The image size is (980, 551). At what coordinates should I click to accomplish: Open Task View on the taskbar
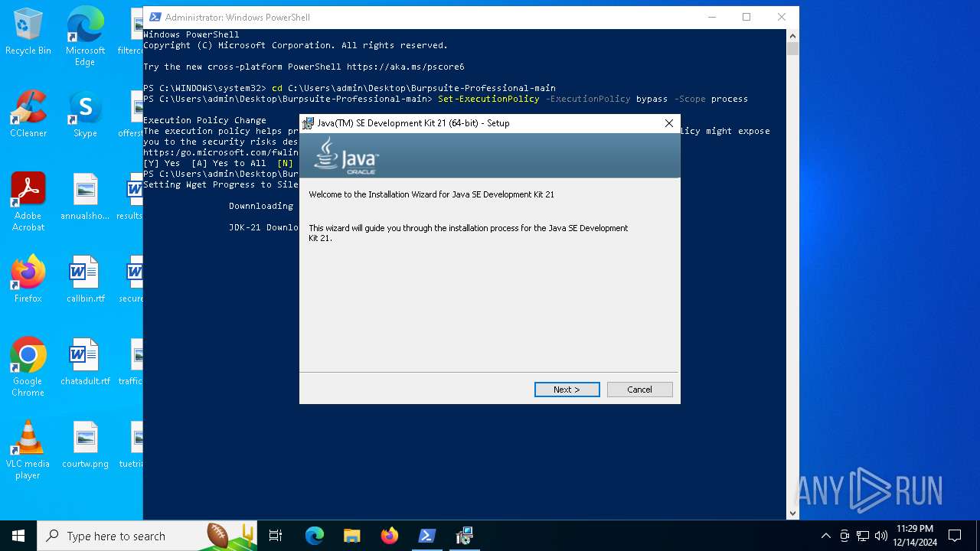[276, 536]
